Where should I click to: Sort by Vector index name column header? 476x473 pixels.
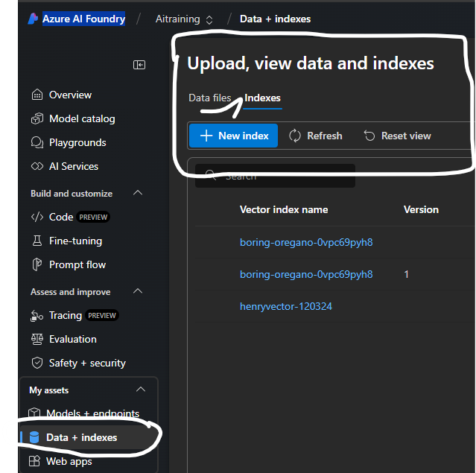click(x=284, y=209)
